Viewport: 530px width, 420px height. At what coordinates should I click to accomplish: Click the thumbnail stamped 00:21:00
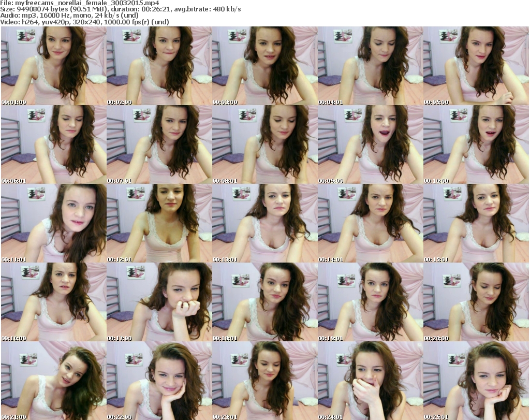click(x=54, y=381)
